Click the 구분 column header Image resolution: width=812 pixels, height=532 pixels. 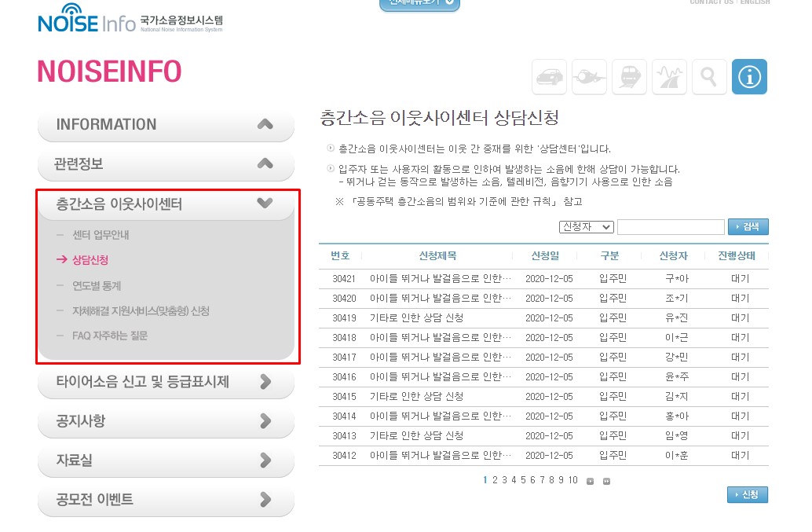609,256
